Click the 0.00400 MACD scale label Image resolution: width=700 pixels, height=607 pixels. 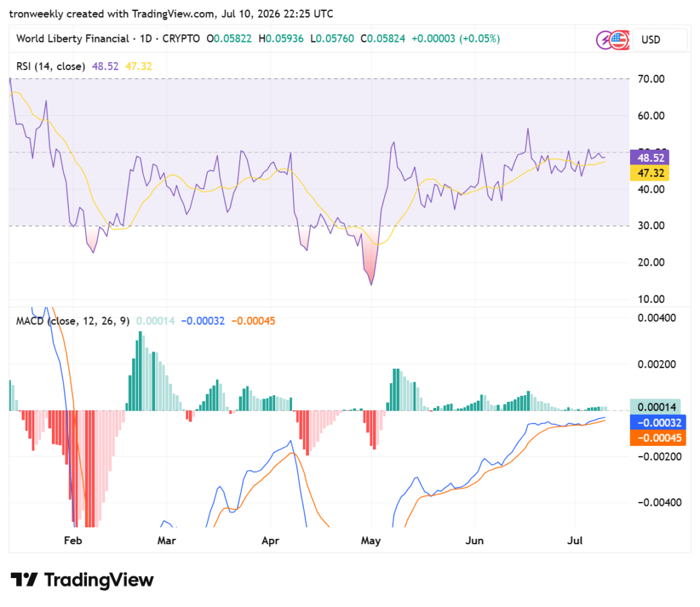point(657,318)
